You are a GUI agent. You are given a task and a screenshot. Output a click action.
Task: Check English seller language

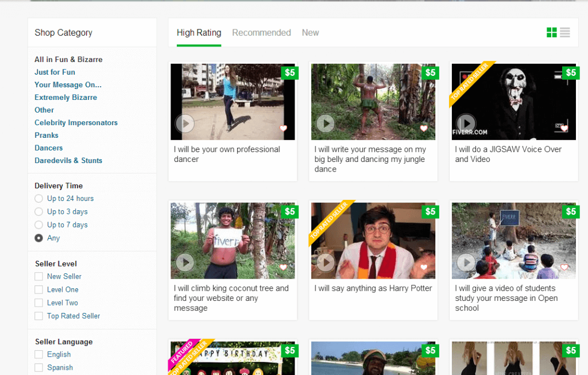point(38,354)
